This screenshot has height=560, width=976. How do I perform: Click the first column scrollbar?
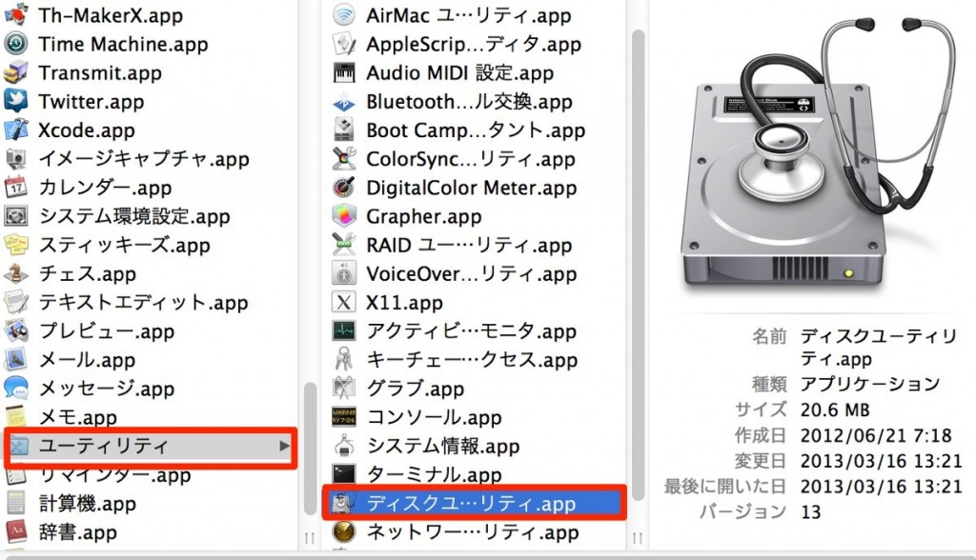pos(310,448)
